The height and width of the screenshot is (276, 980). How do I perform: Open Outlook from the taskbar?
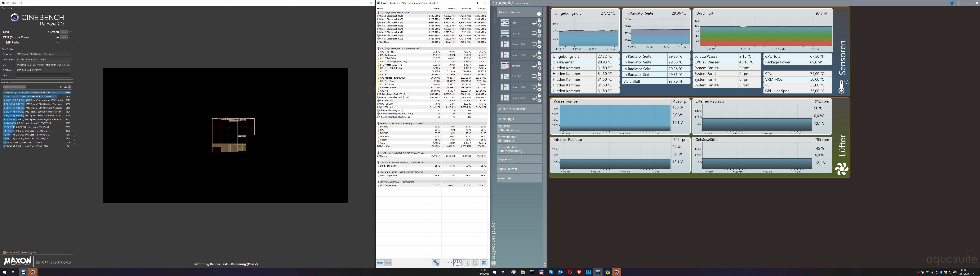[560, 272]
